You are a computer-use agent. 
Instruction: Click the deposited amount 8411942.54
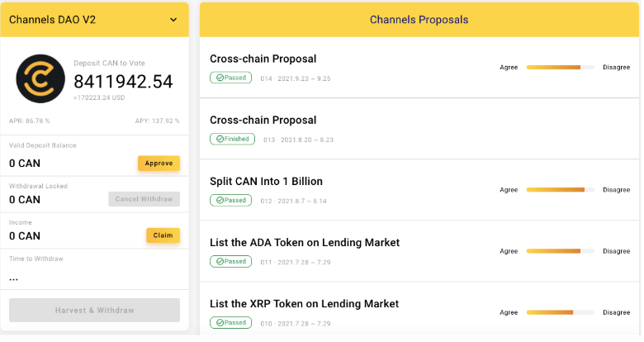123,82
